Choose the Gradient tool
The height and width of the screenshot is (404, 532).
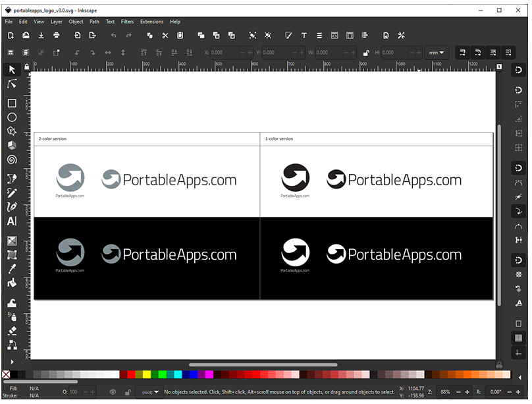pos(12,241)
